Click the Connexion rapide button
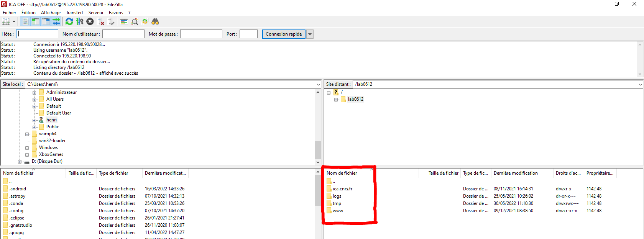This screenshot has width=644, height=239. pos(284,34)
